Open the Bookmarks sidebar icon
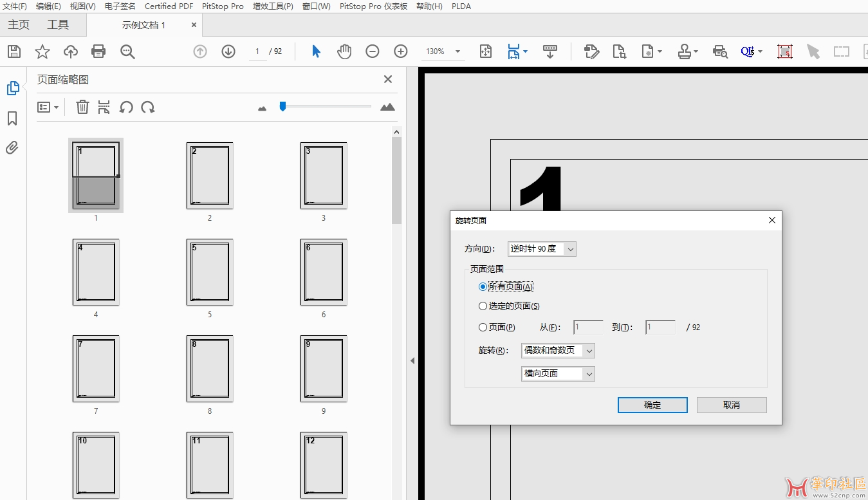Screen dimensions: 868x500 click(x=12, y=118)
